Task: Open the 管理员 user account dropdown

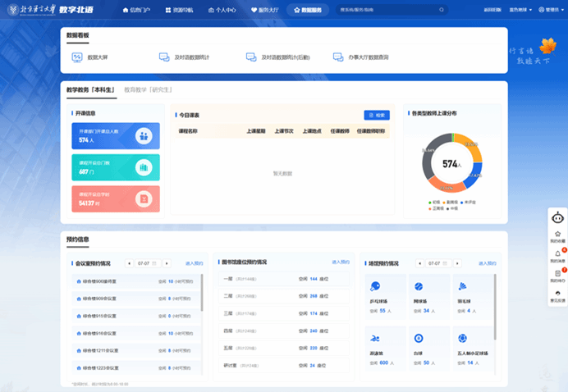Action: (x=551, y=10)
